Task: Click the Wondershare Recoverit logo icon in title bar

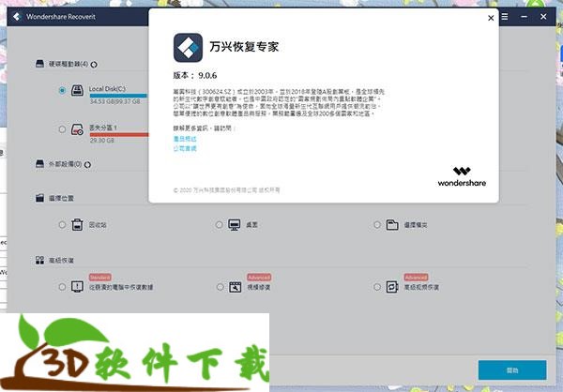Action: 17,17
